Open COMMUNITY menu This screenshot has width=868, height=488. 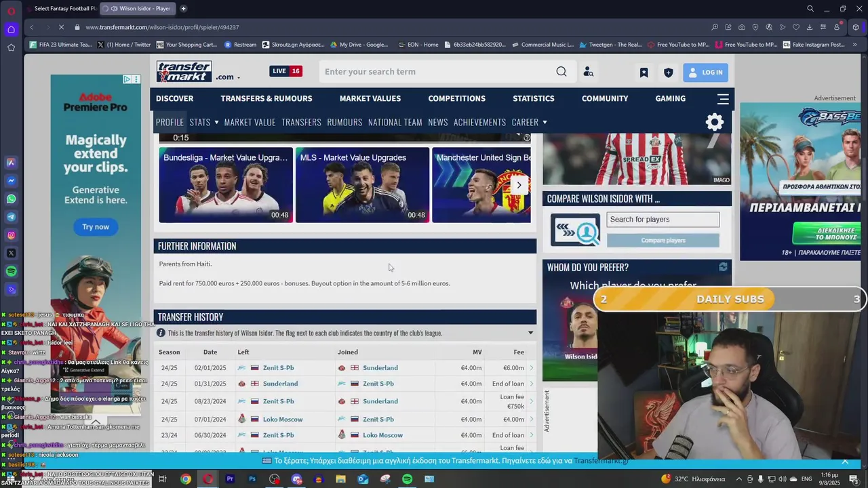point(605,98)
